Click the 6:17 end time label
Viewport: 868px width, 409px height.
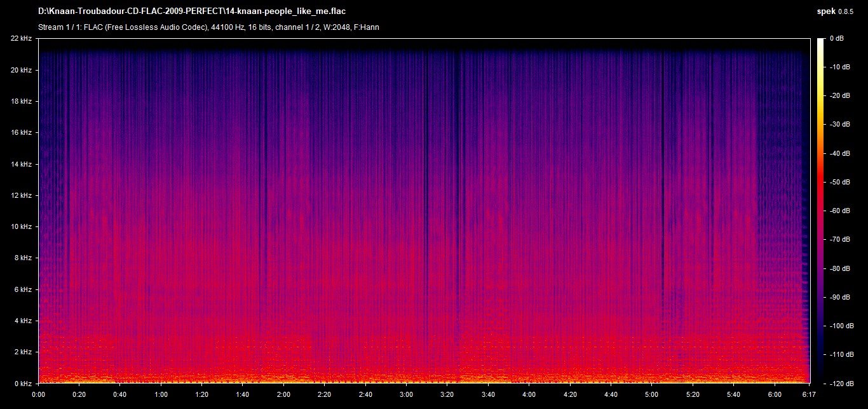tap(808, 394)
